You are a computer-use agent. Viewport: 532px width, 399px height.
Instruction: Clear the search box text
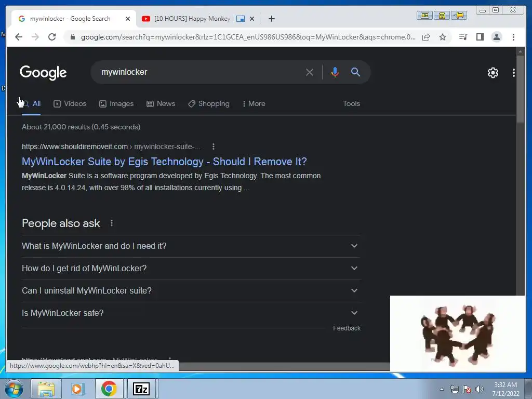point(310,72)
